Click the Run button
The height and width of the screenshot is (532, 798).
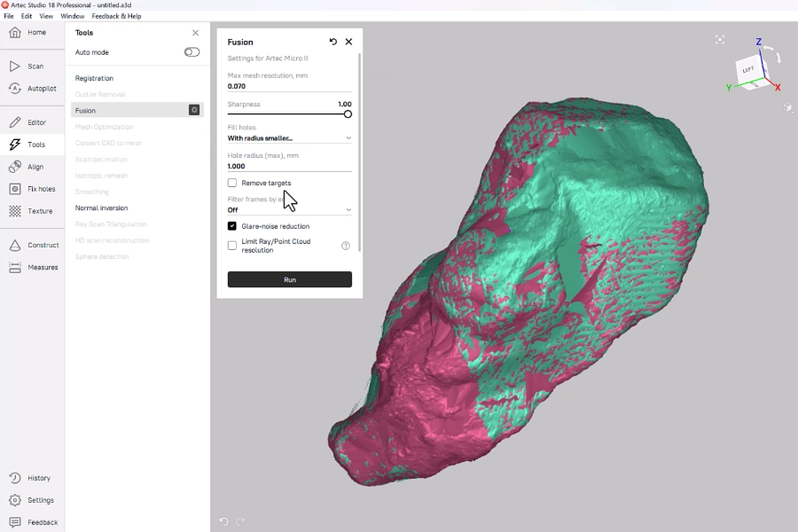(289, 279)
